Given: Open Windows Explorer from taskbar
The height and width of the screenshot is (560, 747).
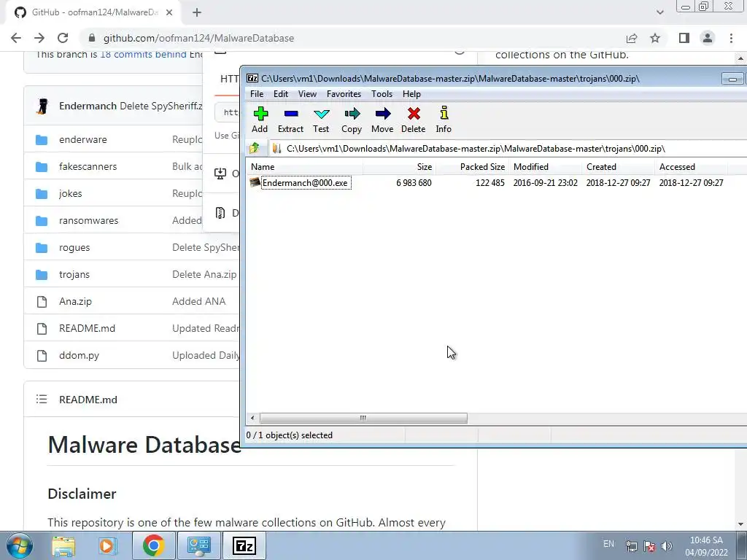Looking at the screenshot, I should coord(63,545).
